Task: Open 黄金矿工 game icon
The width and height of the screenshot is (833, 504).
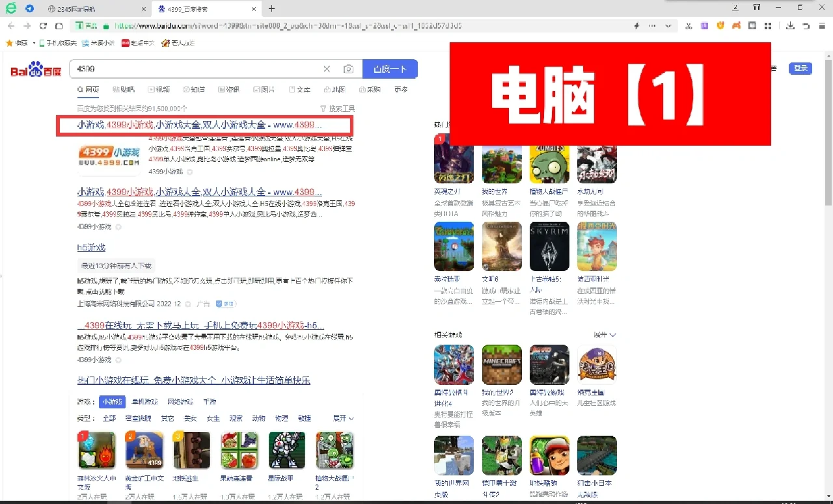Action: tap(144, 450)
